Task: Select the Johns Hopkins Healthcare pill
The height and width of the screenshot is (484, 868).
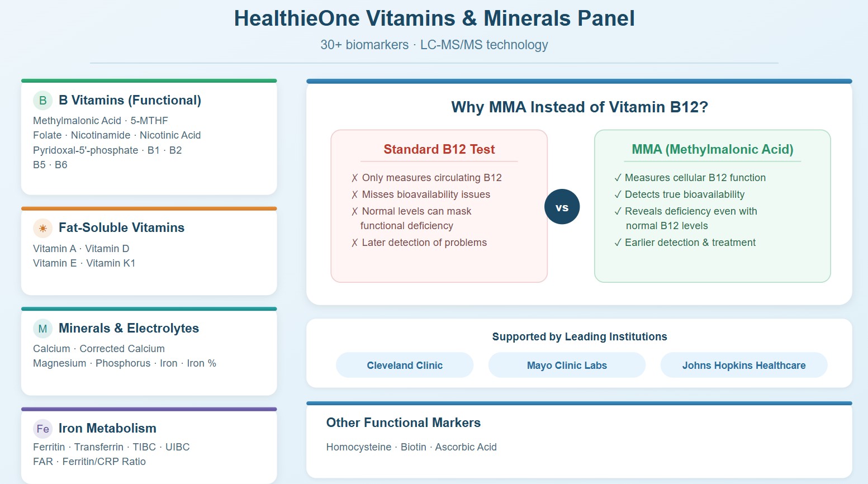Action: [743, 366]
